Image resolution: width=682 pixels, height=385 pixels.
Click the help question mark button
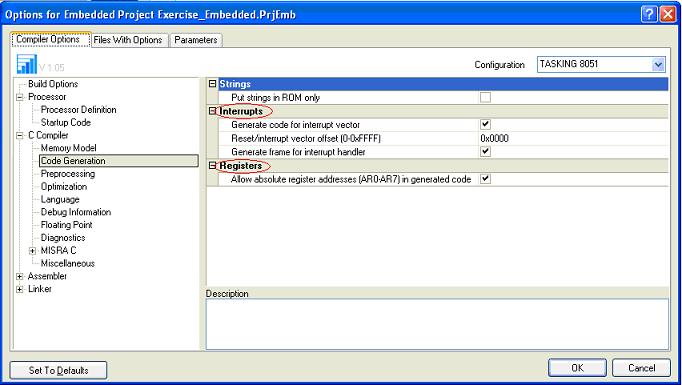click(649, 15)
